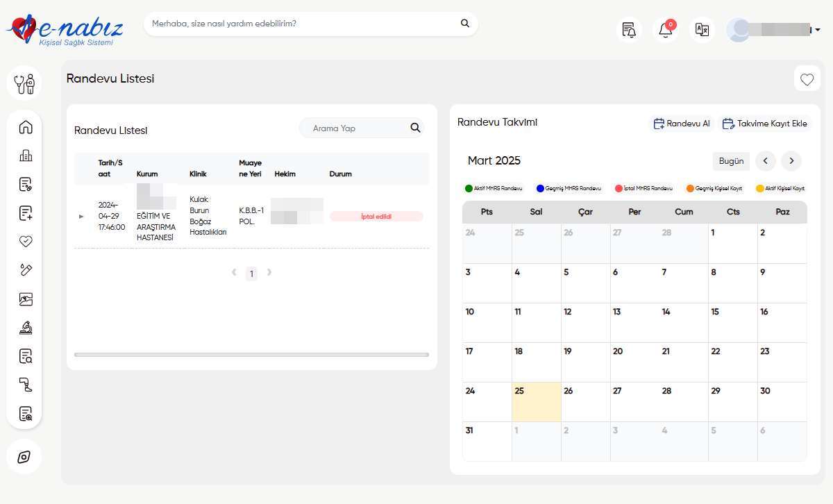Screen dimensions: 833x504
Task: Select page 1 in pagination
Action: coord(251,274)
